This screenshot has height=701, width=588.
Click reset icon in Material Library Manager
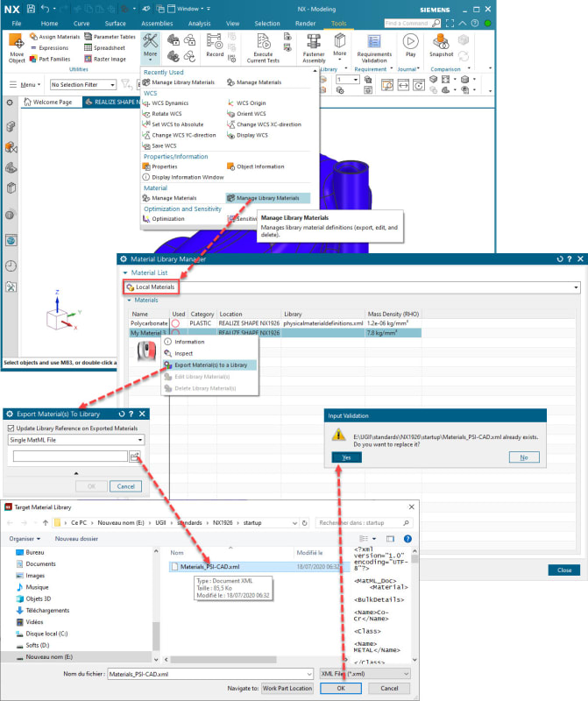pos(559,258)
